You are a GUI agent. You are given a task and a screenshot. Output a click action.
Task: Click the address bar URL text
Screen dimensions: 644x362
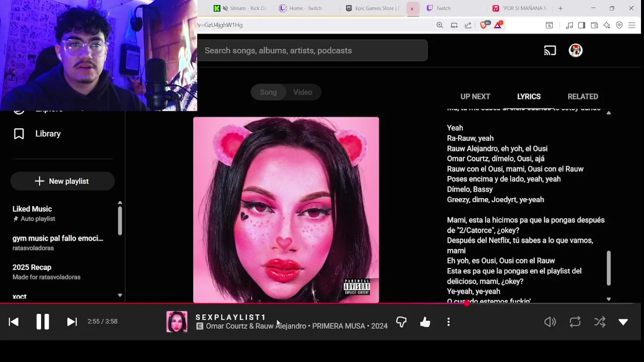[220, 25]
